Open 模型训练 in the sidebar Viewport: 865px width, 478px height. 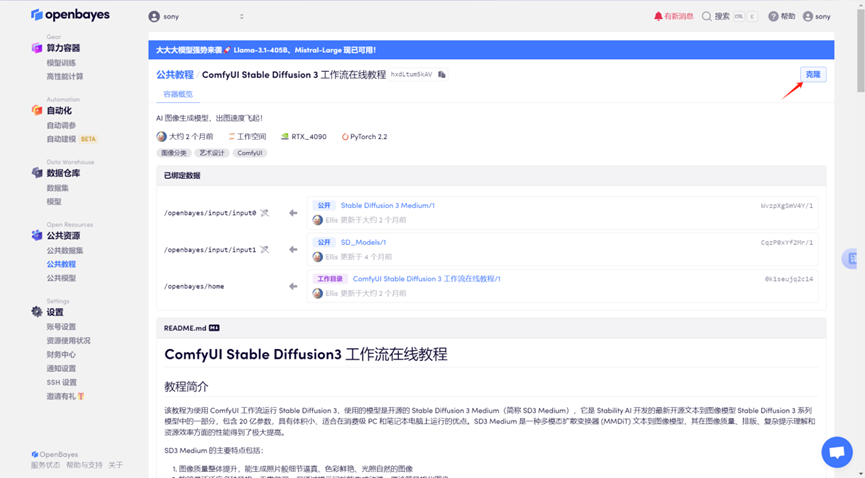[61, 63]
